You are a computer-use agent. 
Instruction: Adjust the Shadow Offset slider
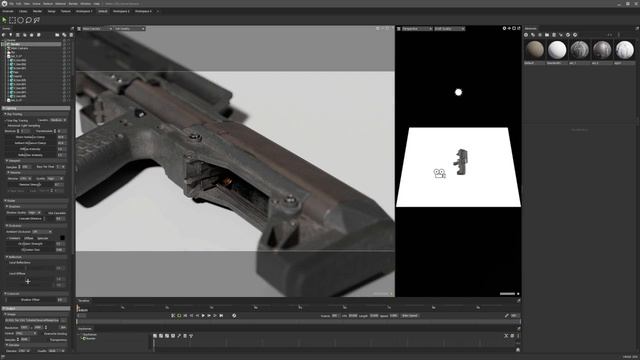[31, 300]
